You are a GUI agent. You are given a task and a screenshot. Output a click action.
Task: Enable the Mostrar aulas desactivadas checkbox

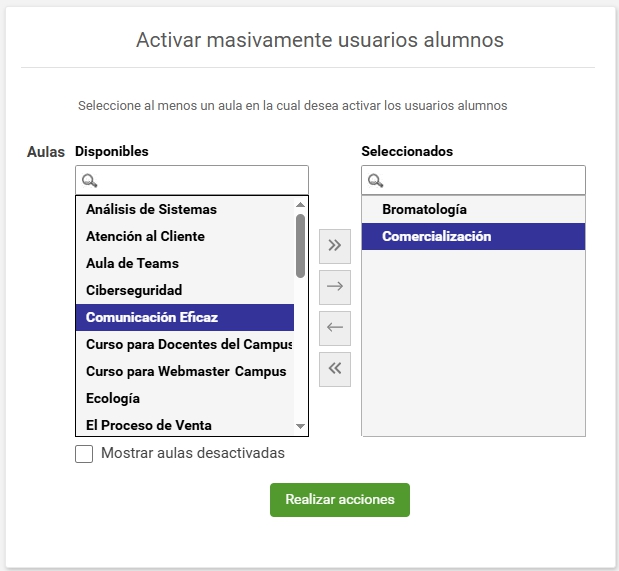click(84, 454)
